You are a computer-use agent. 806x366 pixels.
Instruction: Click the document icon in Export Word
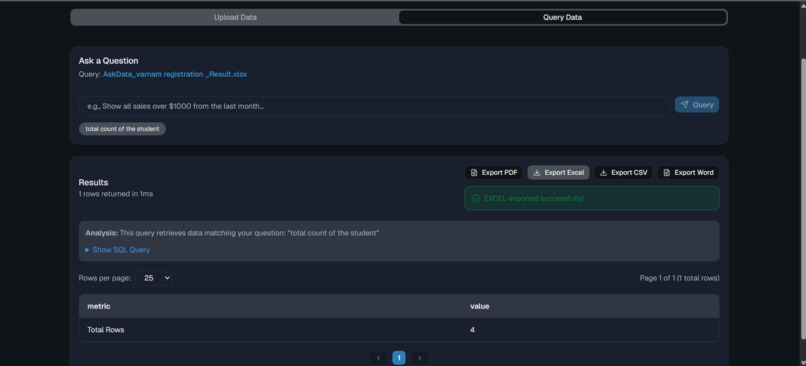pyautogui.click(x=667, y=173)
